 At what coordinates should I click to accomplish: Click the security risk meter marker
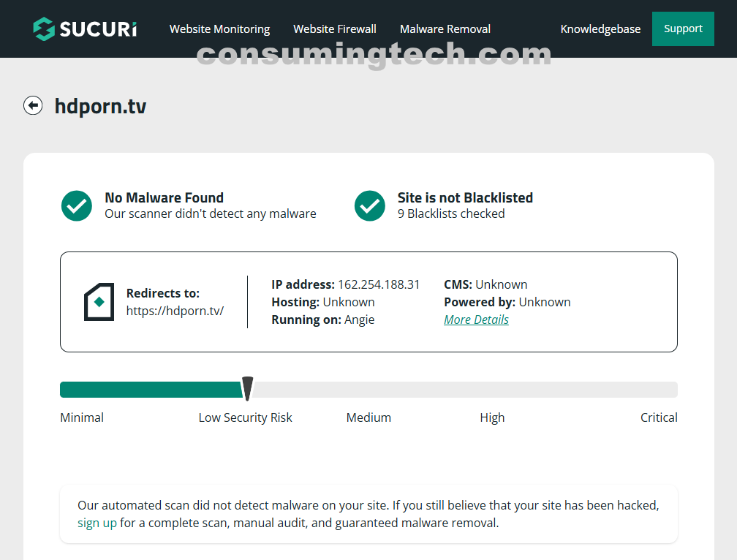pos(248,389)
